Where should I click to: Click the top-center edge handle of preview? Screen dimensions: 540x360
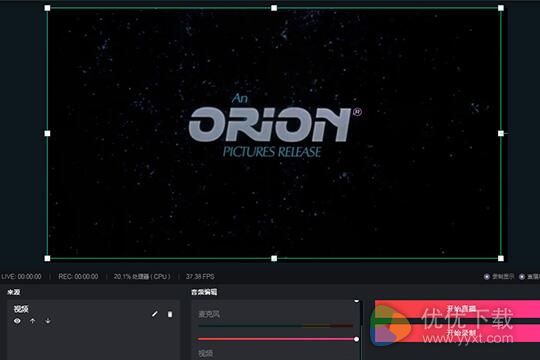click(x=274, y=8)
